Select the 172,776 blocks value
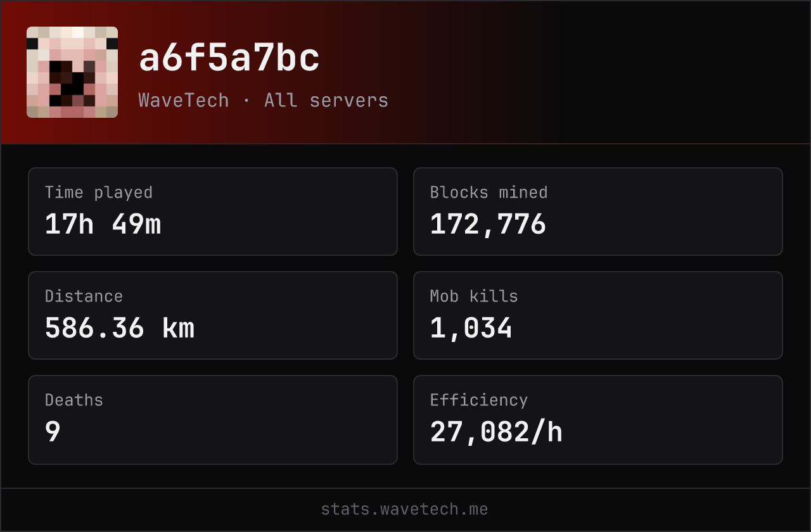The image size is (811, 532). (488, 224)
